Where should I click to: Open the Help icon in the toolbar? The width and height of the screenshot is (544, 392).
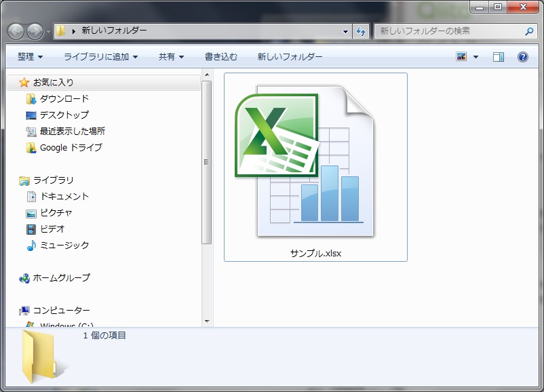[x=522, y=56]
